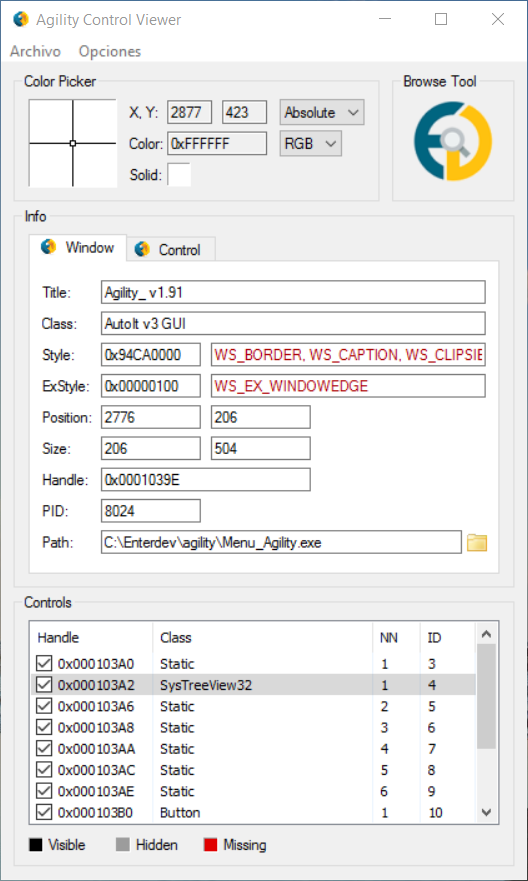Click the black Visible legend swatch

[36, 844]
